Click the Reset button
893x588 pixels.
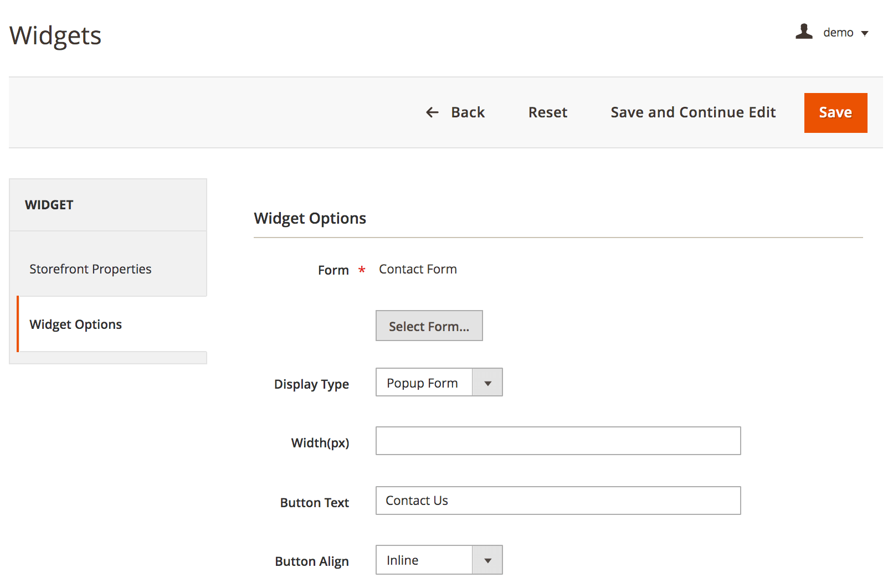click(547, 112)
